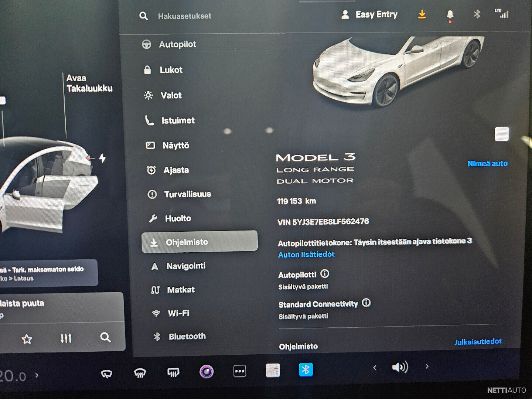The width and height of the screenshot is (532, 399).
Task: Open the notifications bell
Action: [450, 15]
